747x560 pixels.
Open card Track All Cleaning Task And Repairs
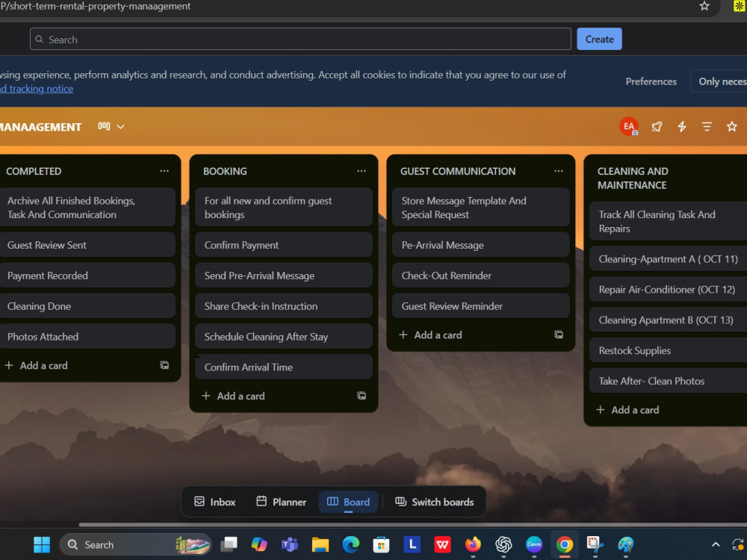(x=668, y=221)
